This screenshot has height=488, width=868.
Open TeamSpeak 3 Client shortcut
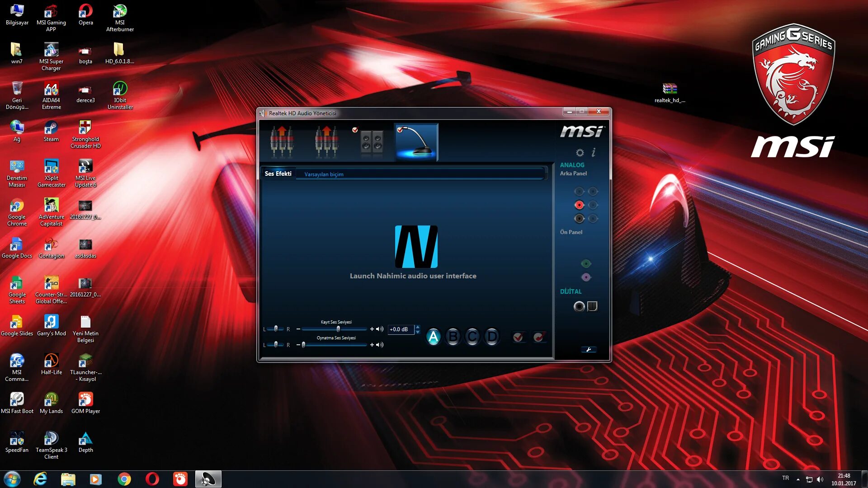[x=51, y=446]
